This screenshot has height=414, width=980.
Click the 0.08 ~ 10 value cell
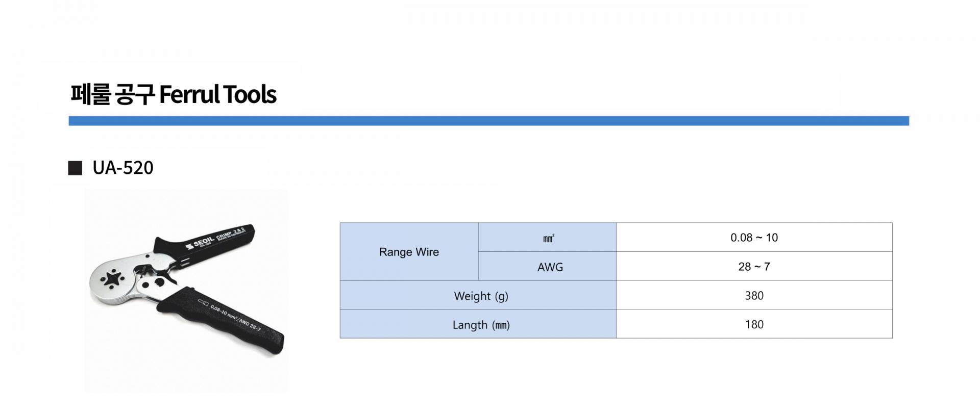tap(754, 238)
